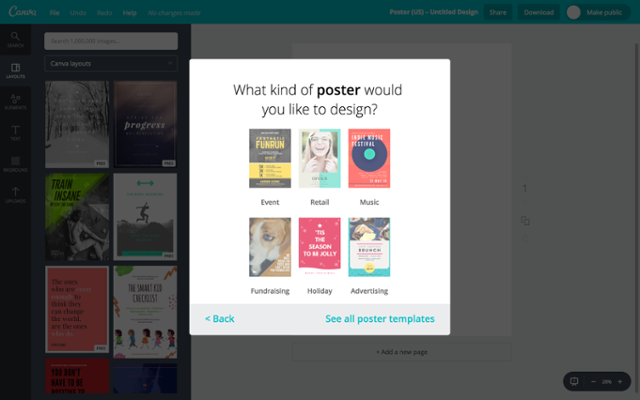Click the Make public button
Viewport: 640px width, 400px height.
[x=598, y=12]
